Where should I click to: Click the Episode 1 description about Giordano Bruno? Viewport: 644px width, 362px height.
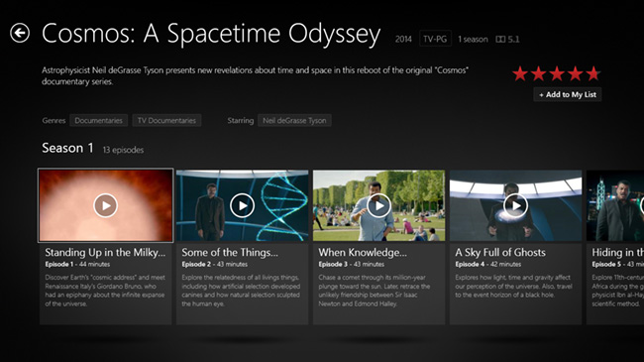click(105, 291)
